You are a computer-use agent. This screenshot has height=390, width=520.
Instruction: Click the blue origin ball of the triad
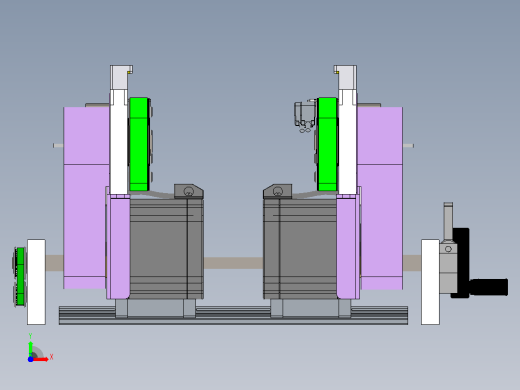[x=30, y=359]
